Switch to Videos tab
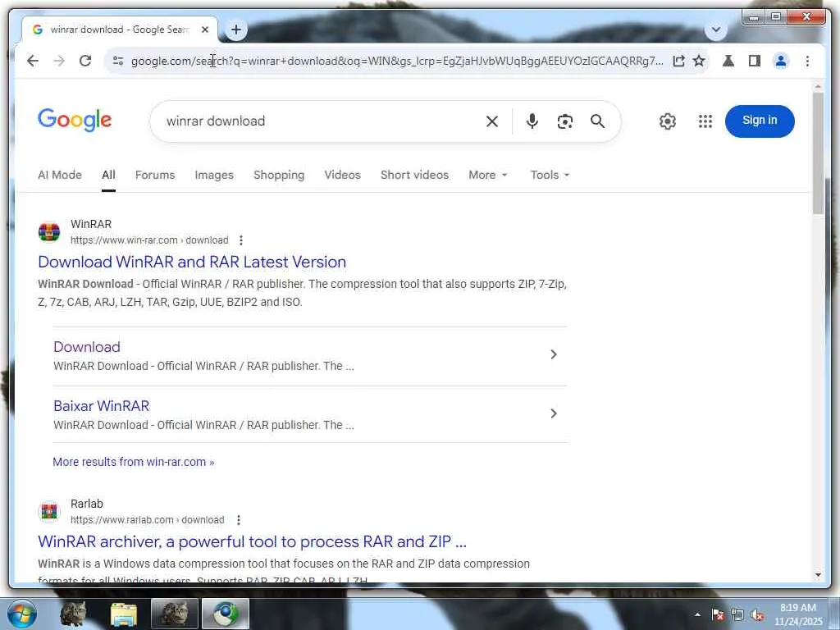840x630 pixels. (342, 176)
